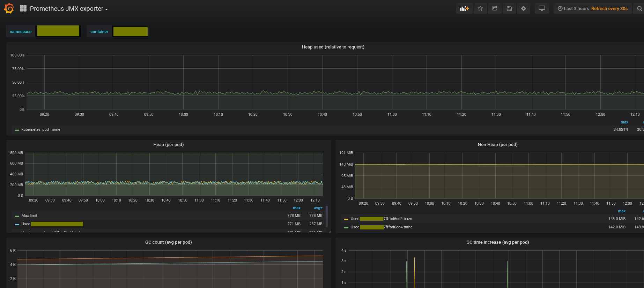This screenshot has height=288, width=644.
Task: Open the Non Heap (per pod) panel menu
Action: click(x=497, y=144)
